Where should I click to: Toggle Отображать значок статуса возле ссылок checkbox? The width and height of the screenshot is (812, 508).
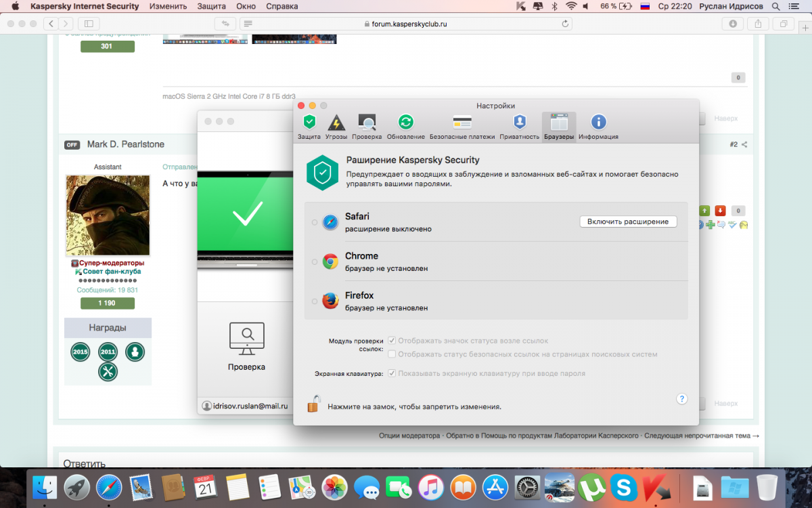coord(392,341)
